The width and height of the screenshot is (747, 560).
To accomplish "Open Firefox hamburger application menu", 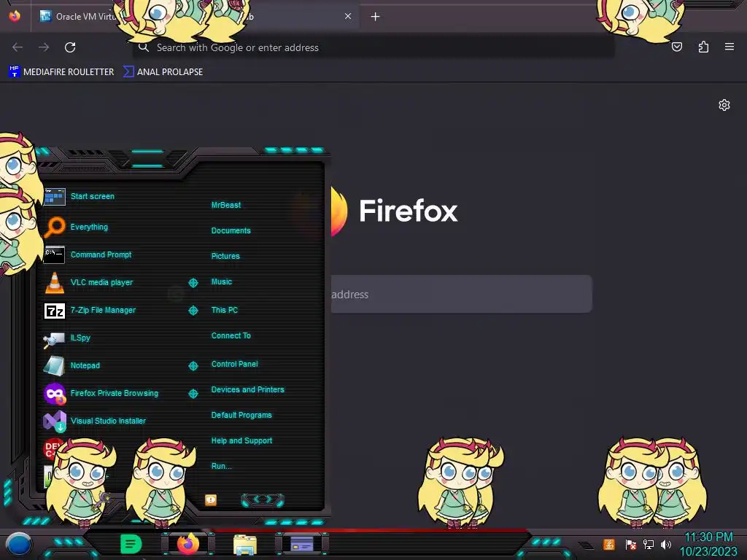I will pos(729,47).
